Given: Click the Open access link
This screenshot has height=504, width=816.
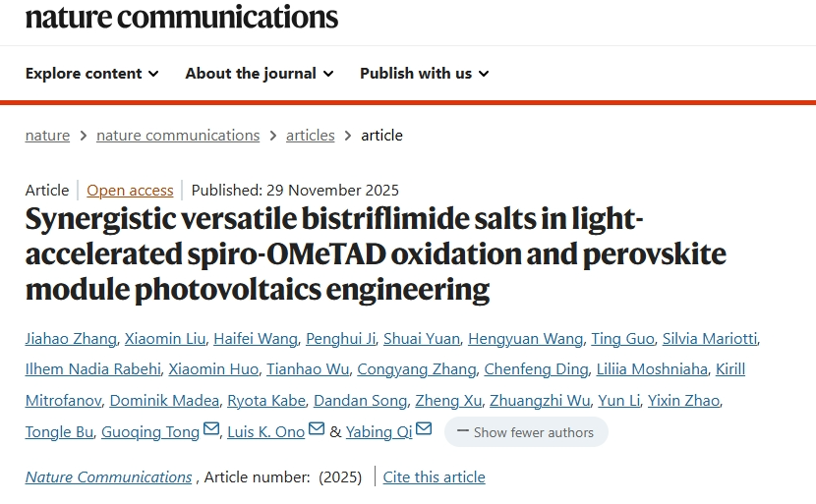Looking at the screenshot, I should coord(130,191).
